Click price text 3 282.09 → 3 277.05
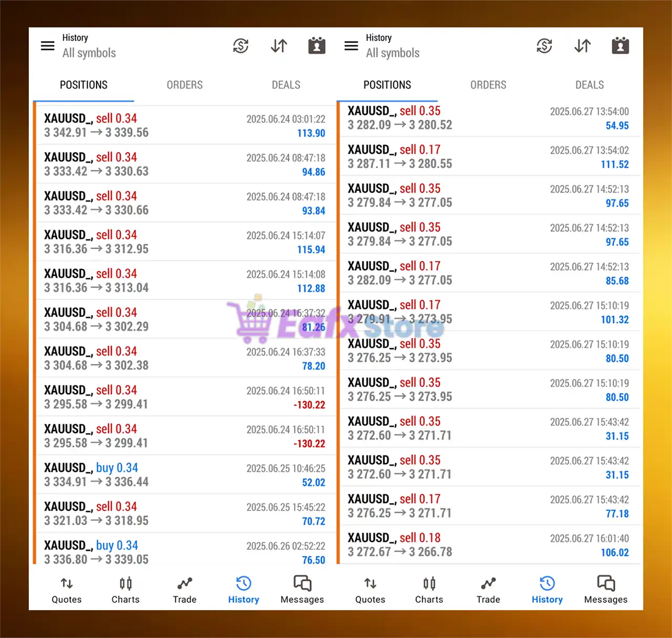Viewport: 672px width, 638px height. click(400, 280)
